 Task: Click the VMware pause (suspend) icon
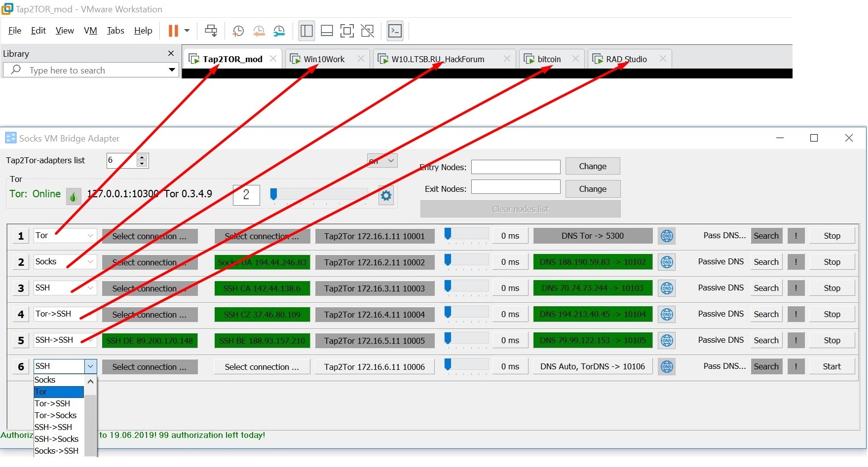click(173, 31)
